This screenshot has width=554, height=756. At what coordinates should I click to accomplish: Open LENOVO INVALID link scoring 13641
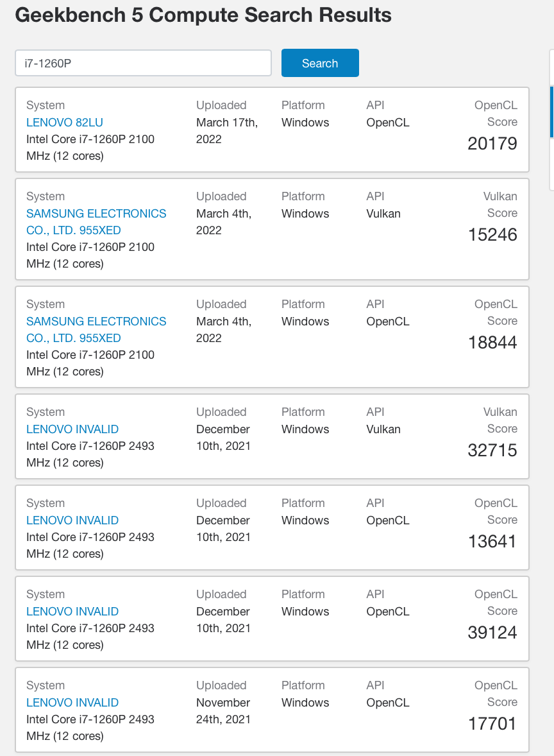(72, 520)
